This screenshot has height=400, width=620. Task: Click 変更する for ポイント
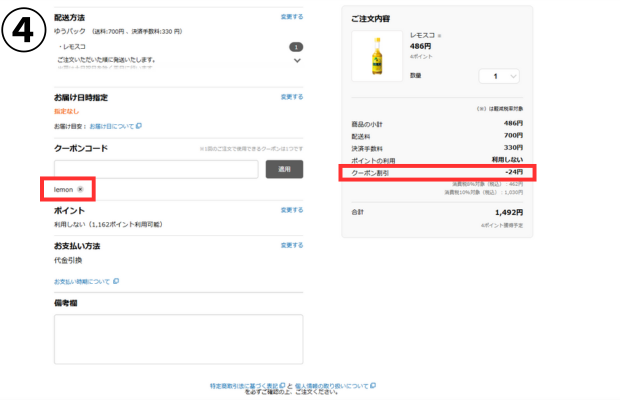291,210
